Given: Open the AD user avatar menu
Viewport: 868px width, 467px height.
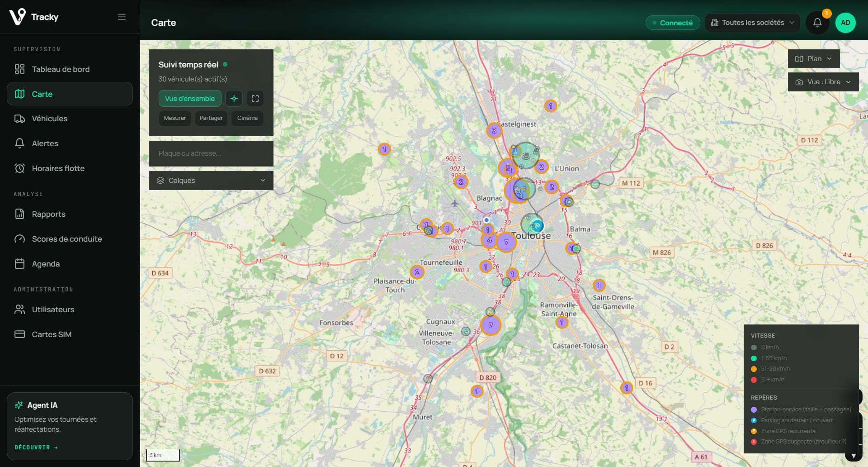Looking at the screenshot, I should pos(845,23).
